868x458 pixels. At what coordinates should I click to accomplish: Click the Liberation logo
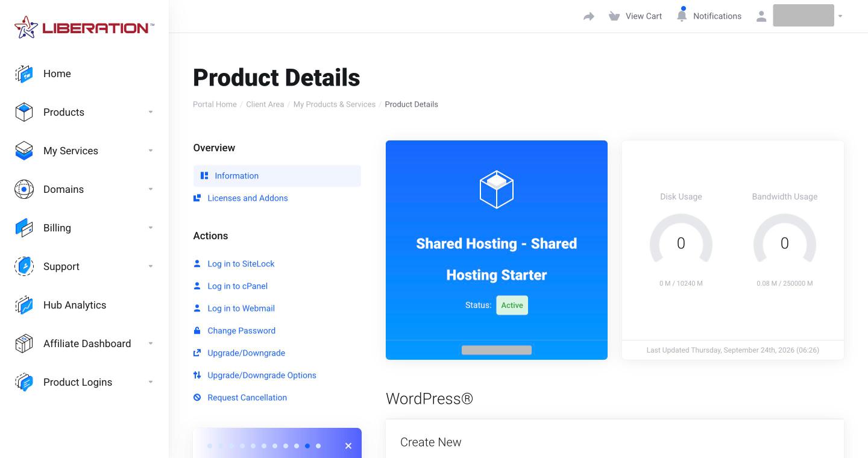84,27
